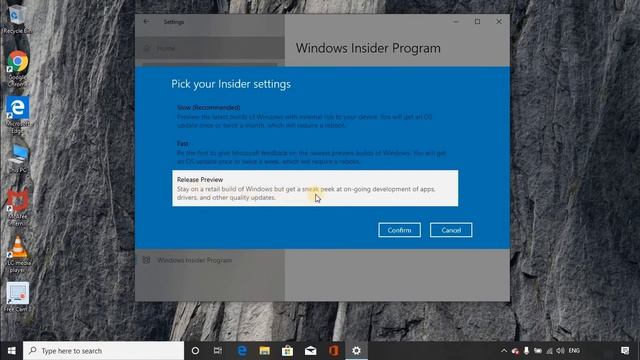Launch Edge from the taskbar
The height and width of the screenshot is (360, 640).
coord(242,351)
